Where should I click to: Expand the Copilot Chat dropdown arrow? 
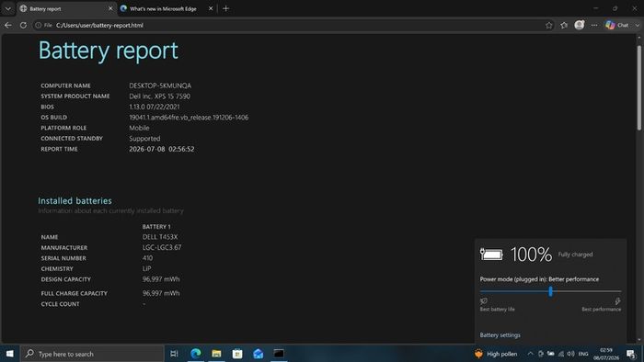(637, 25)
